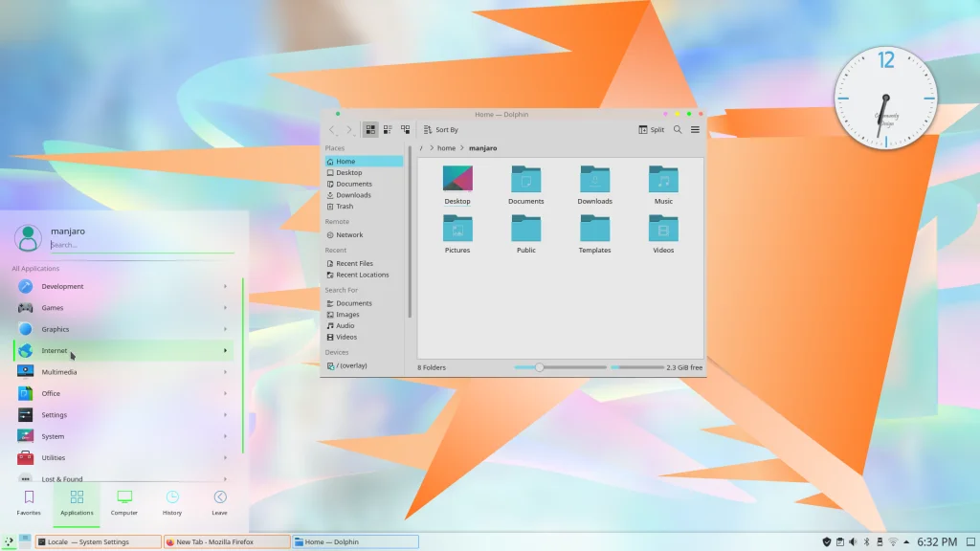The image size is (980, 551).
Task: Expand the Multimedia category
Action: (123, 372)
